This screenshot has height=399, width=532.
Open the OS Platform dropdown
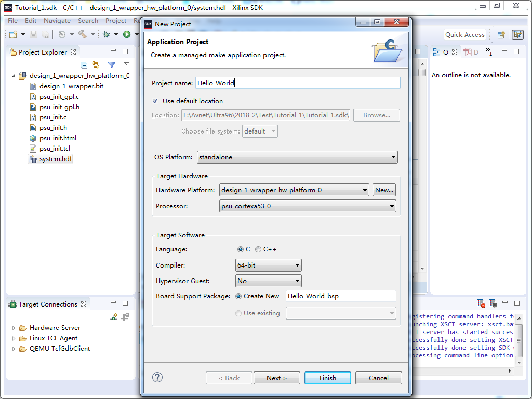pos(297,157)
